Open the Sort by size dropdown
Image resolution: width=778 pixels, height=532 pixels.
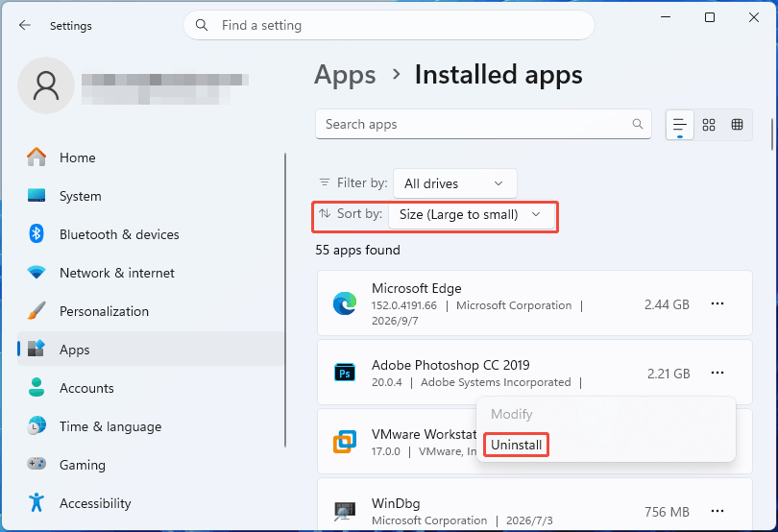coord(472,215)
